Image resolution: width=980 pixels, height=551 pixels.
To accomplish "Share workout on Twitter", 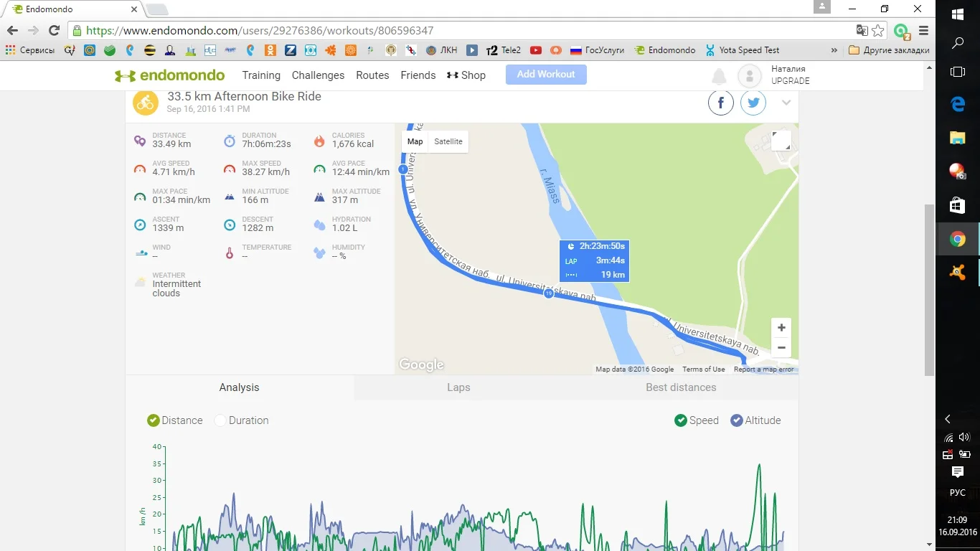I will coord(753,103).
